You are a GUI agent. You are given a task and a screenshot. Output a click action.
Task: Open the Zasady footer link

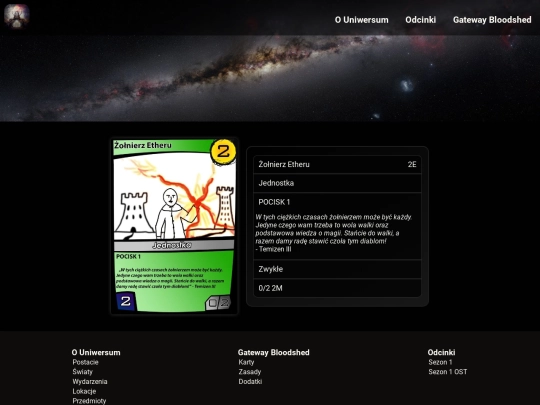tap(250, 372)
